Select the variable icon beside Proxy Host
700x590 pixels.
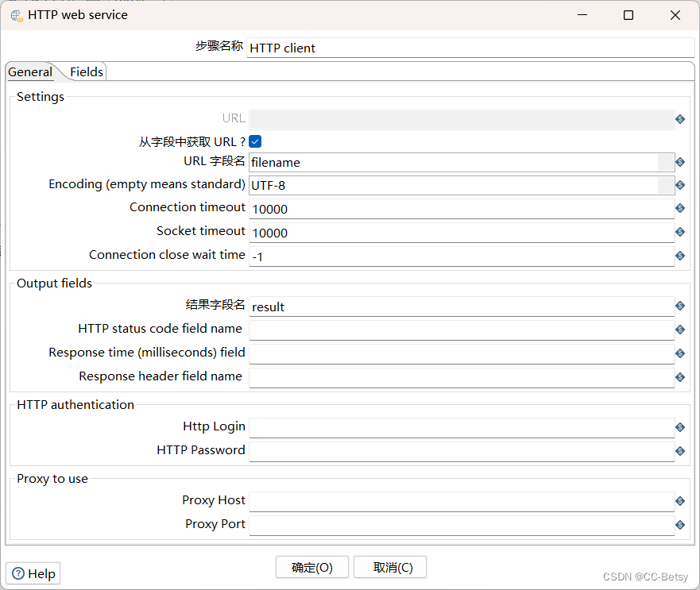tap(680, 501)
